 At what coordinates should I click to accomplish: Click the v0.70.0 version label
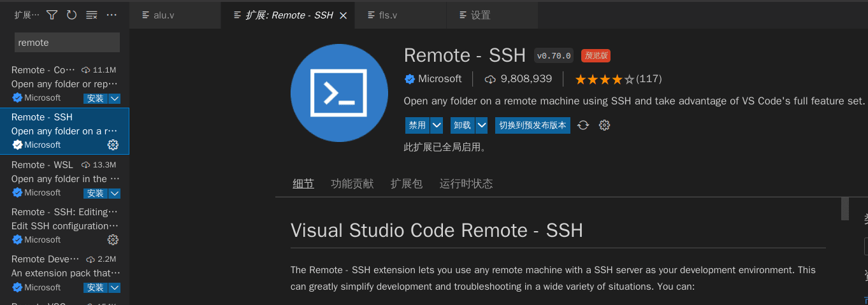click(554, 55)
